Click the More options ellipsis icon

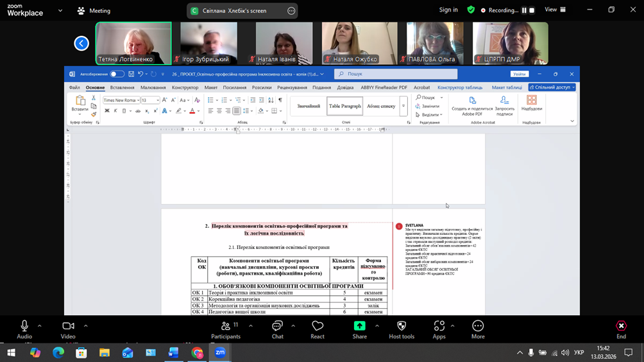point(478,329)
